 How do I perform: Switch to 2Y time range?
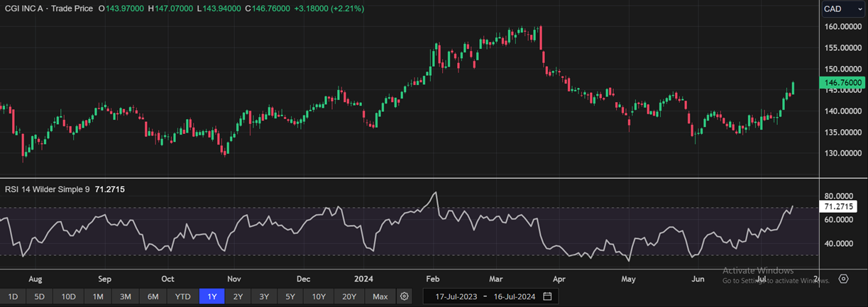238,296
